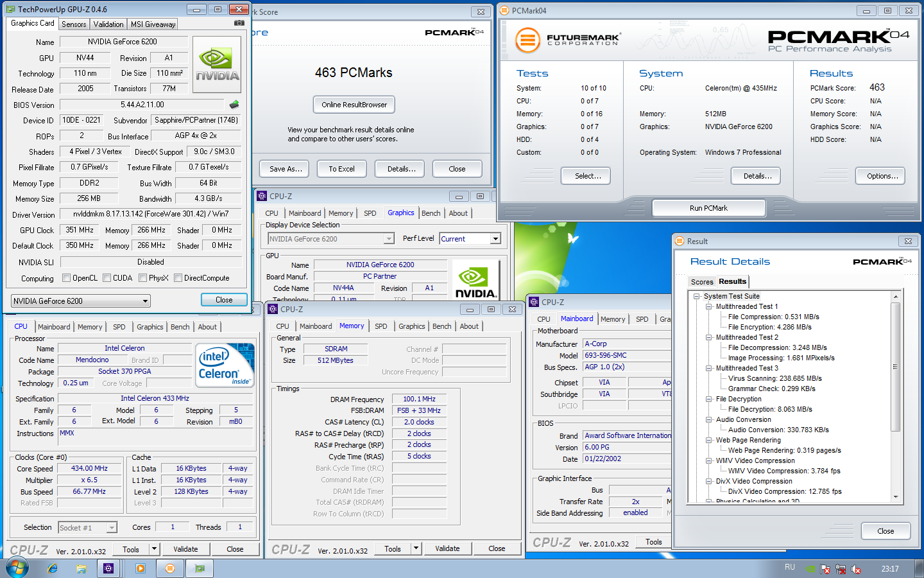Click title icon of CPU-Z Mainboard window
The height and width of the screenshot is (578, 924).
coord(534,302)
